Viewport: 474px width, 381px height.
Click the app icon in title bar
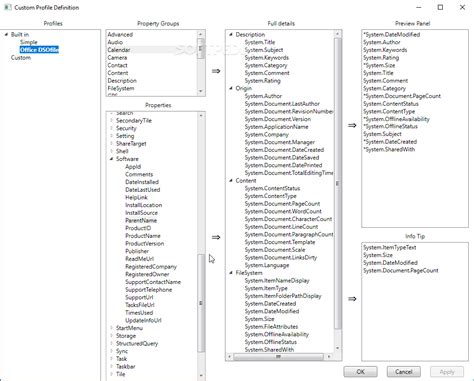(x=8, y=7)
